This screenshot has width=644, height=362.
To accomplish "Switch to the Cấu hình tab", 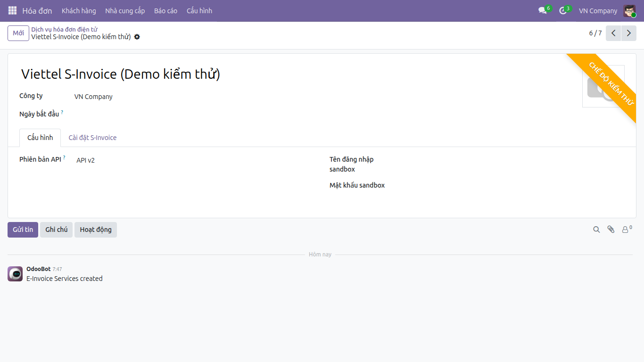I will 40,138.
